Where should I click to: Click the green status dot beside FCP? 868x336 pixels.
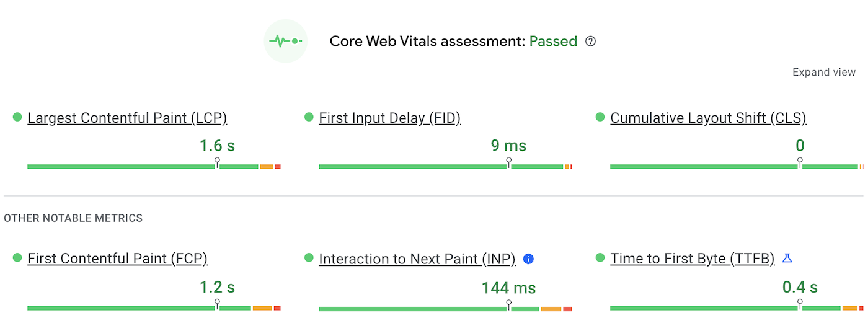pos(17,258)
